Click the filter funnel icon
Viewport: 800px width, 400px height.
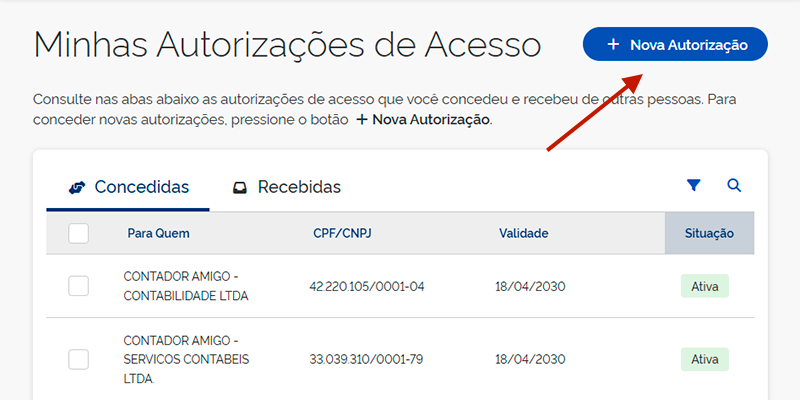click(x=694, y=185)
